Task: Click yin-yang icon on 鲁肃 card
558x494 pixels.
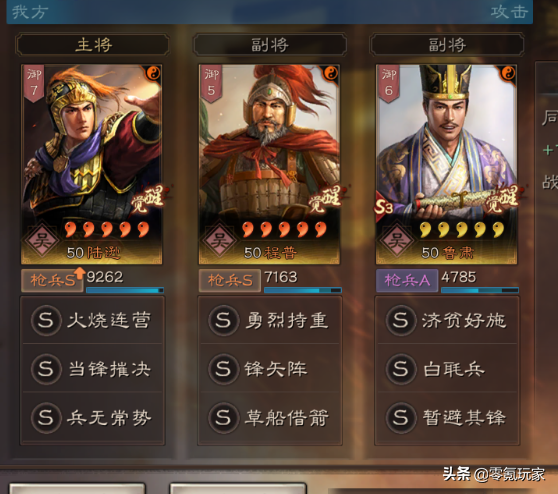Action: tap(508, 73)
